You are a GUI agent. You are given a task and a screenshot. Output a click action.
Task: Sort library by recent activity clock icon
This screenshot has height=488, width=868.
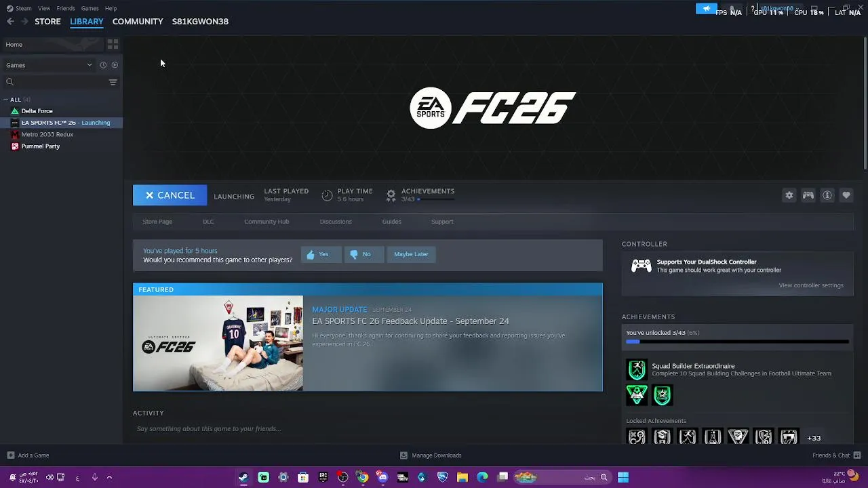tap(103, 65)
